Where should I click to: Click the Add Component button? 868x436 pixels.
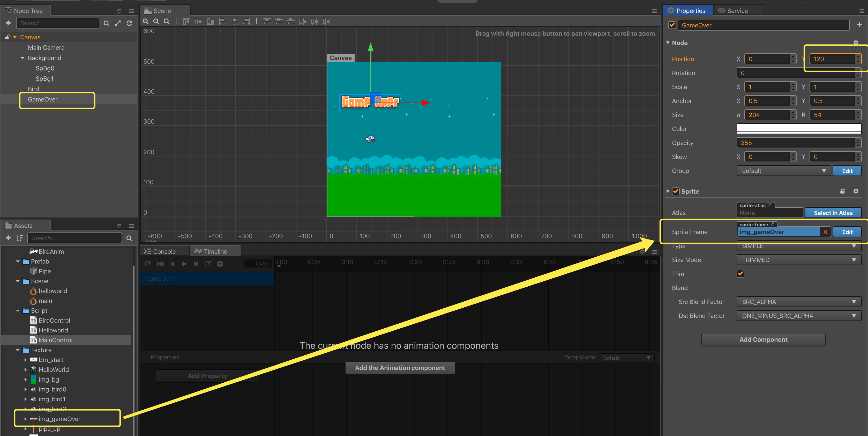tap(763, 340)
